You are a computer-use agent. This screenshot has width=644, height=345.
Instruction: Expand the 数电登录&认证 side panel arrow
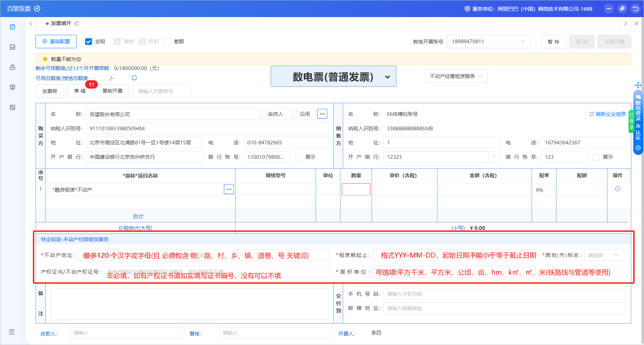[x=638, y=148]
